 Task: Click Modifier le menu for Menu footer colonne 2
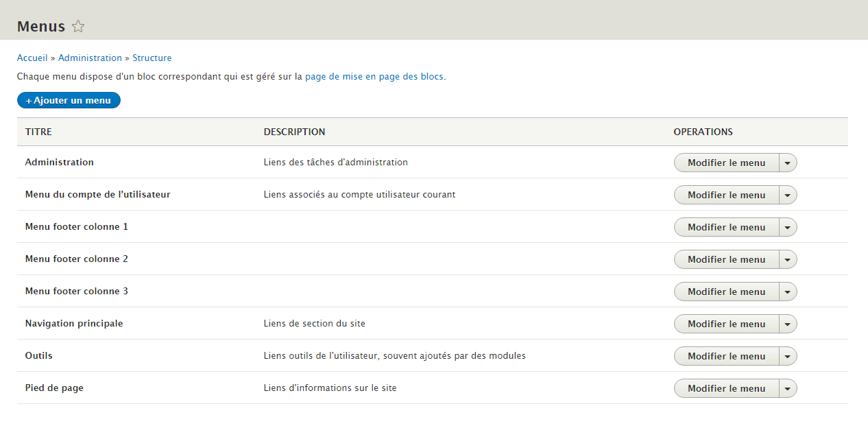point(726,259)
